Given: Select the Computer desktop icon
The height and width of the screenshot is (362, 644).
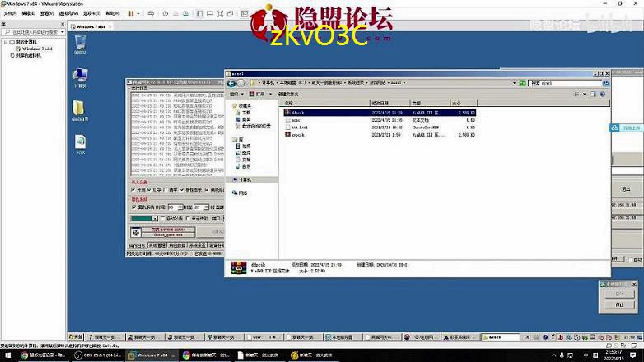Looking at the screenshot, I should (80, 78).
